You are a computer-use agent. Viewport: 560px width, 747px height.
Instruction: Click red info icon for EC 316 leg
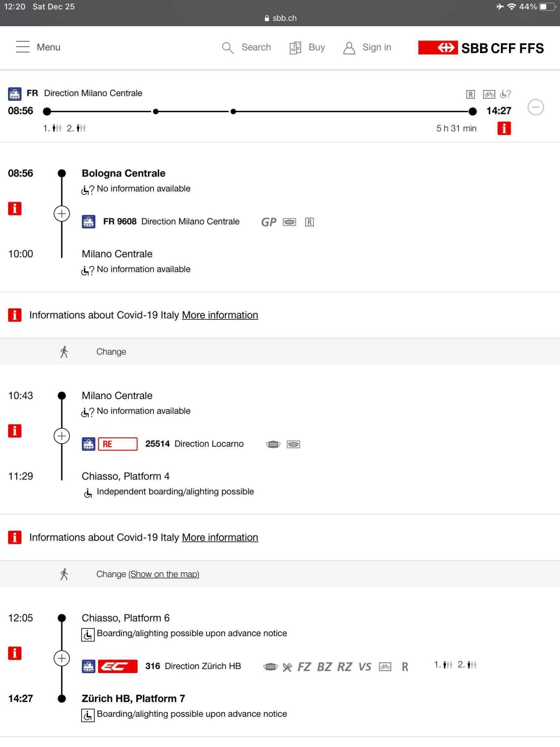(x=15, y=653)
